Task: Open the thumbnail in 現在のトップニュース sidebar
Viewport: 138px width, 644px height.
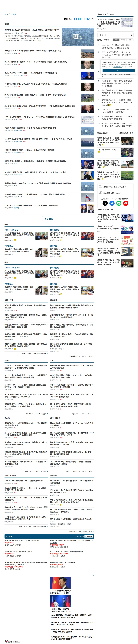Action: coord(127,23)
